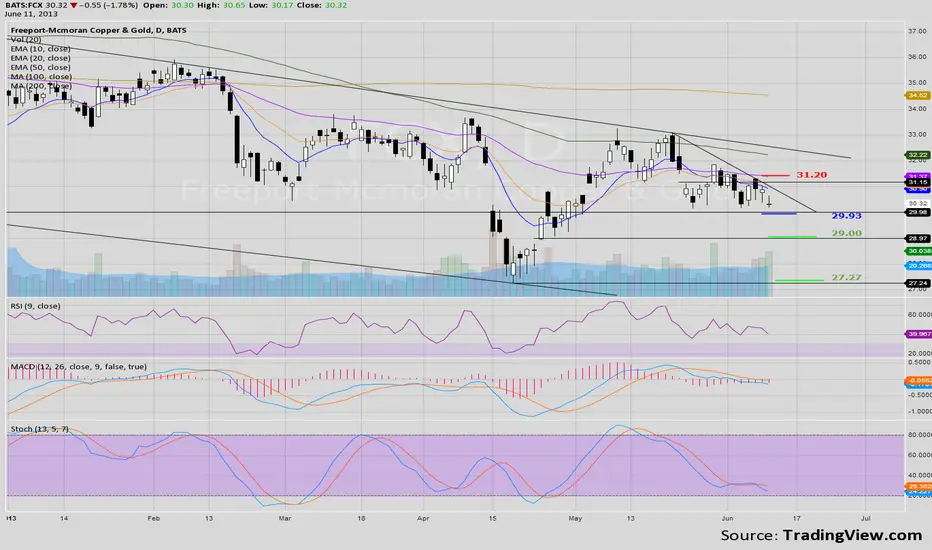Click the Apr label on the time axis
The height and width of the screenshot is (550, 932).
pos(423,518)
